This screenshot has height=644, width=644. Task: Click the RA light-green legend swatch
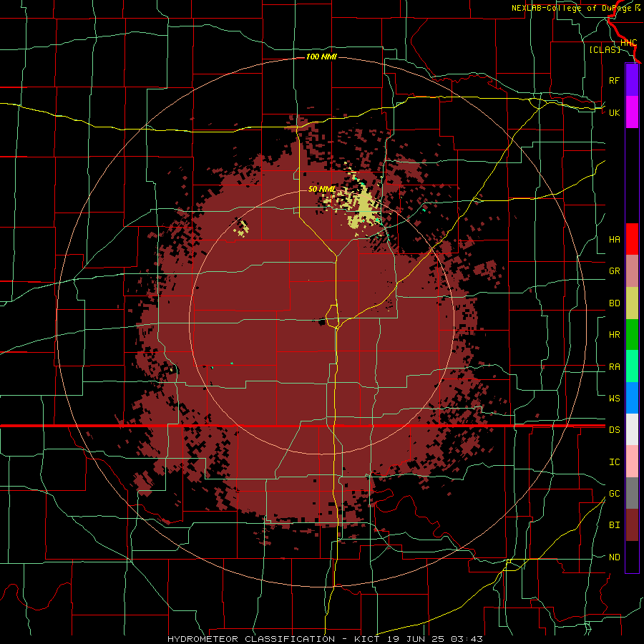tap(632, 366)
